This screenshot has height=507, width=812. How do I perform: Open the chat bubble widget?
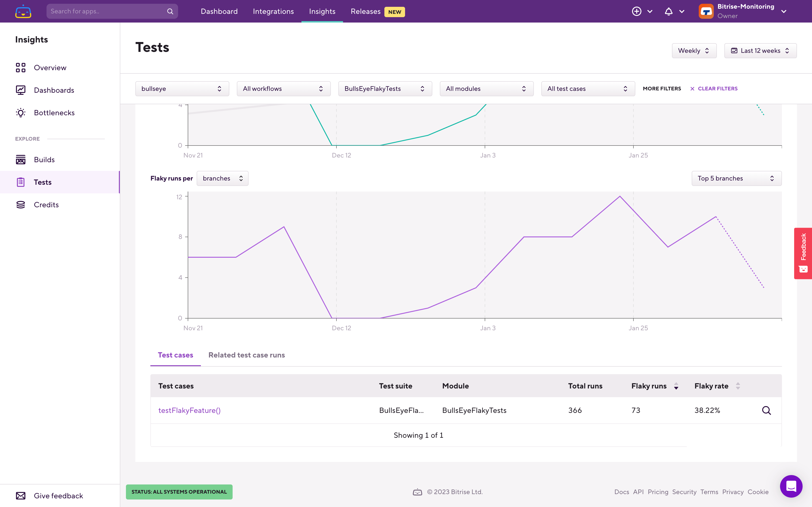point(791,486)
